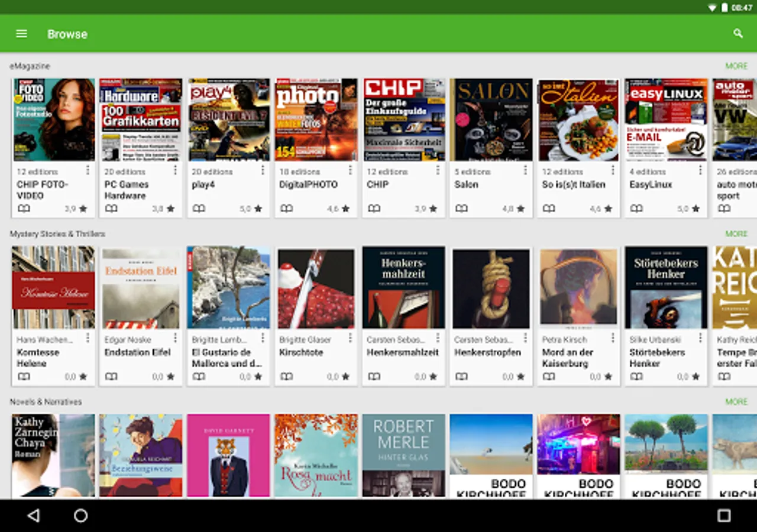Viewport: 757px width, 532px height.
Task: Tap the search magnifier icon
Action: [x=738, y=34]
